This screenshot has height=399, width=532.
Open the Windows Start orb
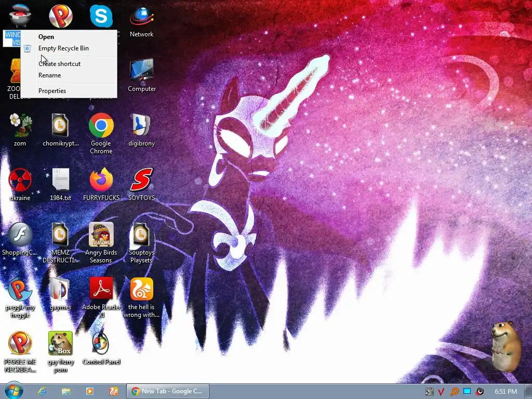coord(14,391)
